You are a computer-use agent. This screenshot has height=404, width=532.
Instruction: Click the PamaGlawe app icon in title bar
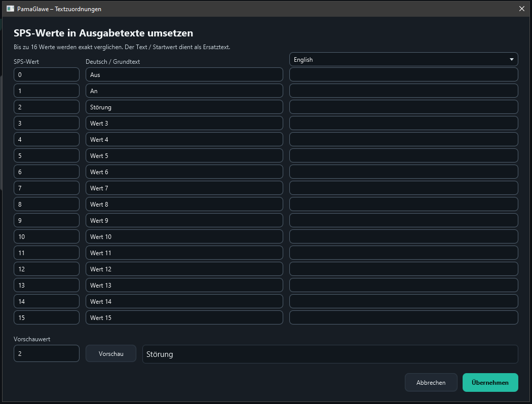[10, 9]
